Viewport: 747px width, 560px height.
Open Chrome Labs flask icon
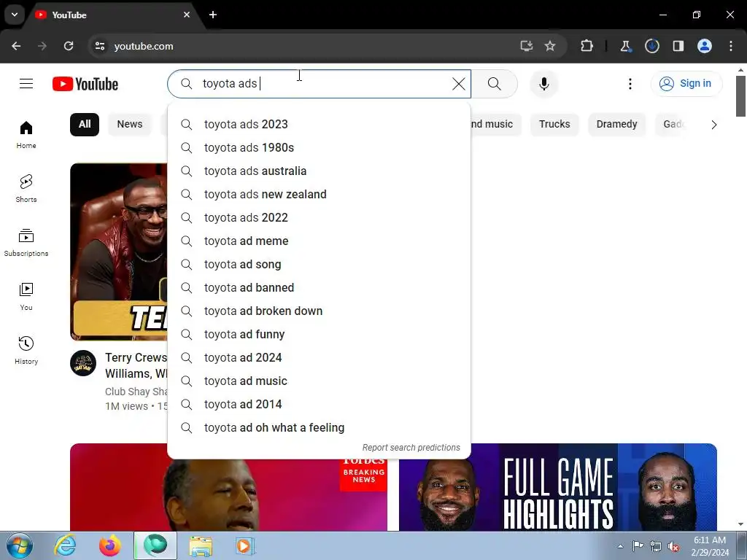625,46
